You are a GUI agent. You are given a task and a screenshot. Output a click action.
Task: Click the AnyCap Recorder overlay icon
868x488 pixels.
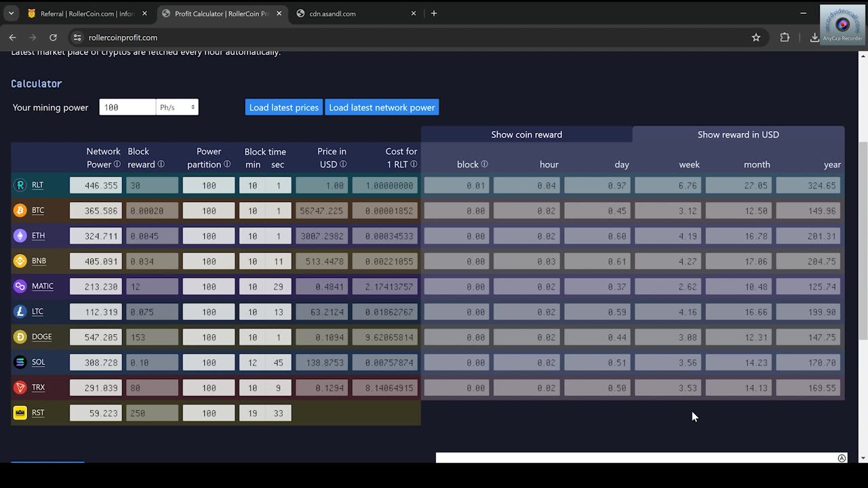(843, 25)
